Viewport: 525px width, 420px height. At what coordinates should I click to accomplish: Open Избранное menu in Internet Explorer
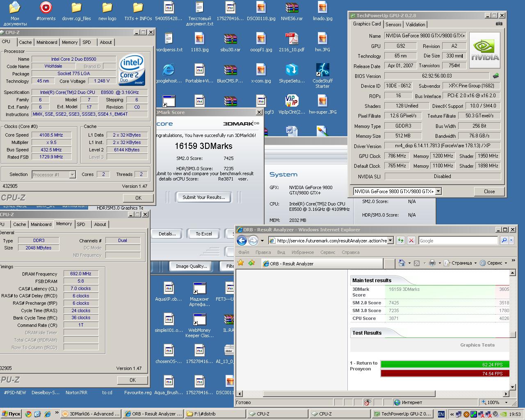pos(303,252)
